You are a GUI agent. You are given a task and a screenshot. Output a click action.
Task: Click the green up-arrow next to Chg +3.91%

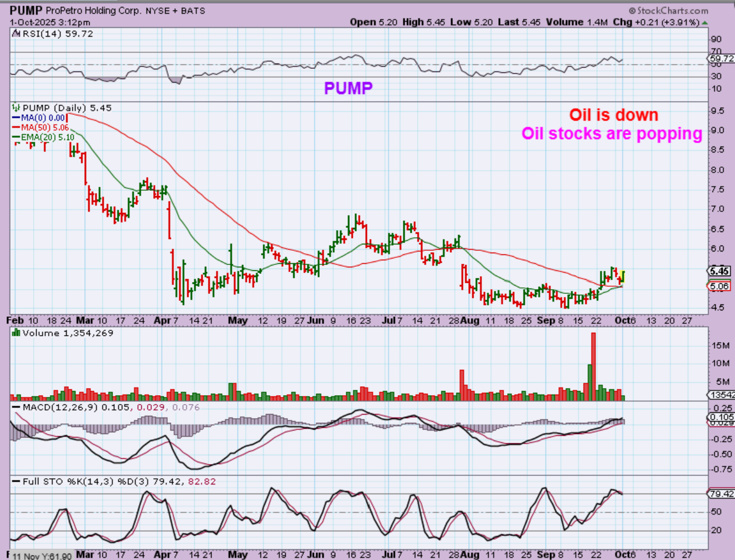point(704,22)
